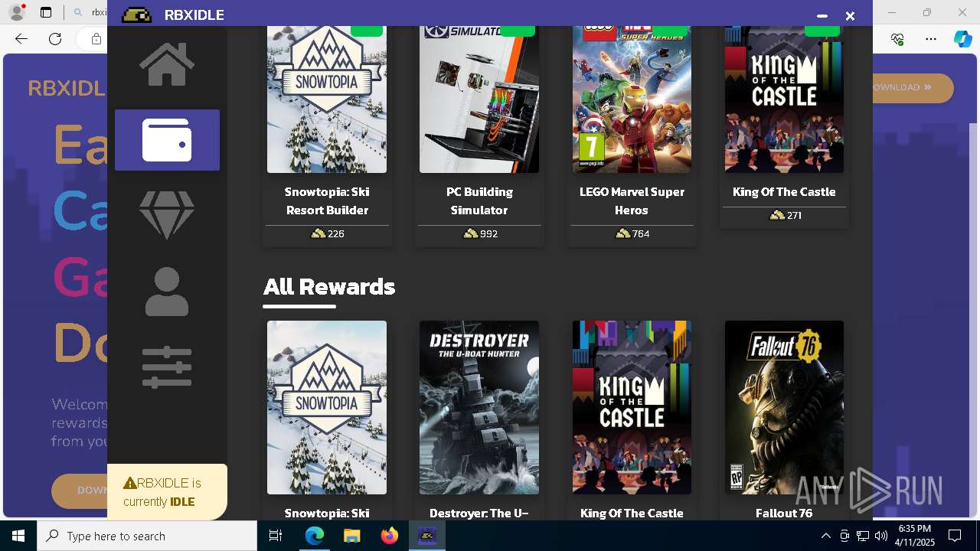Click the RBXIDLE logo in title bar
The width and height of the screenshot is (980, 551).
[136, 15]
